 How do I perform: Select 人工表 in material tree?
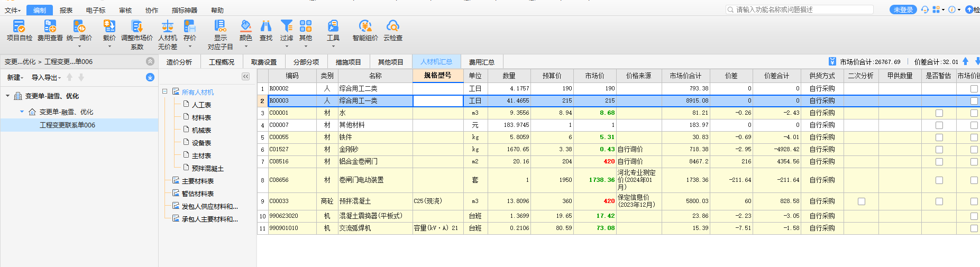pyautogui.click(x=201, y=105)
